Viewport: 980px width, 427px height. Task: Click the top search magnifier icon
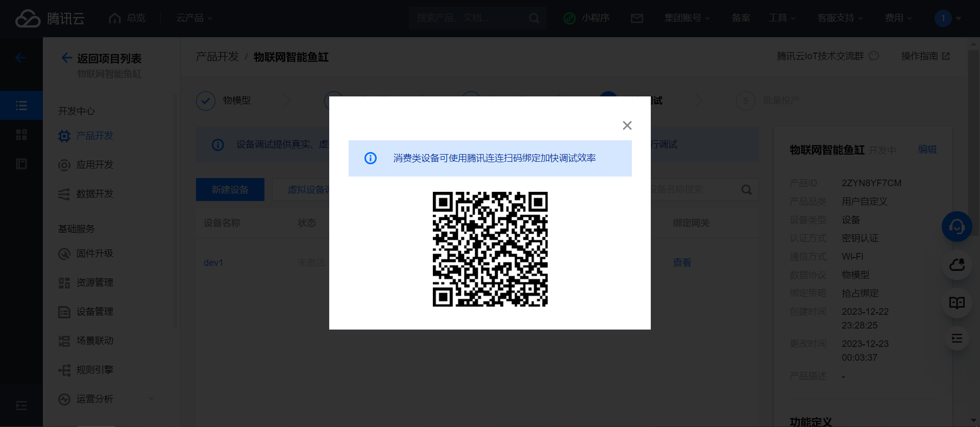click(534, 18)
